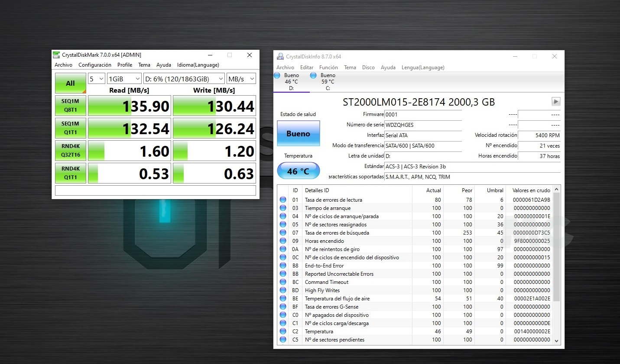The width and height of the screenshot is (620, 364).
Task: Click the Bueno health status button
Action: [x=298, y=134]
